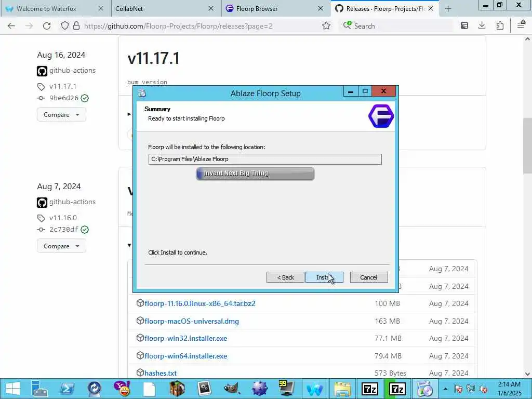
Task: Download floorp-11.16.0.linux-x86_64.tar.bz2
Action: click(x=200, y=303)
